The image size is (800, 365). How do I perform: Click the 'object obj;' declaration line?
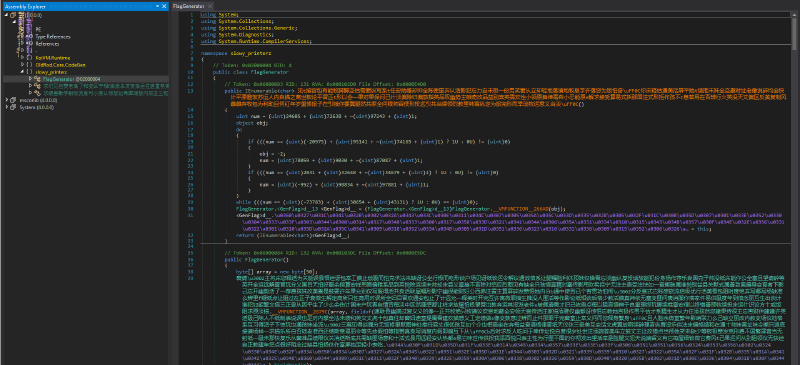[x=252, y=123]
